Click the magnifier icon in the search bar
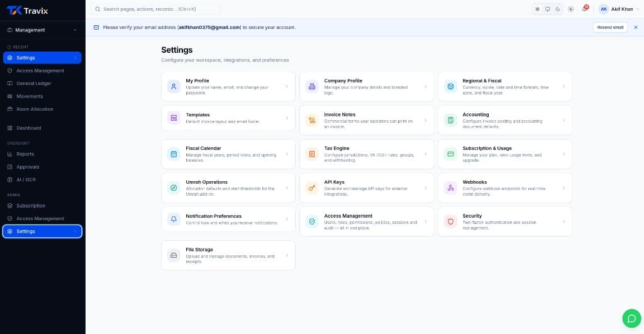 pyautogui.click(x=97, y=9)
